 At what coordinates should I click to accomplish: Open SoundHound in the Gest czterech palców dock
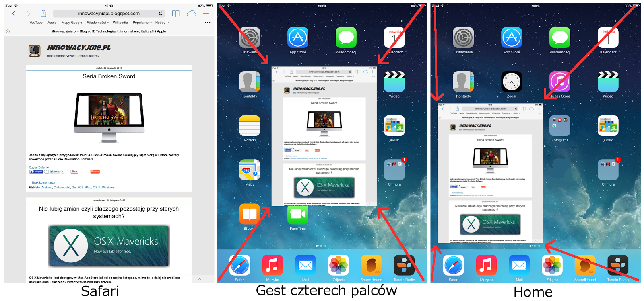[371, 265]
